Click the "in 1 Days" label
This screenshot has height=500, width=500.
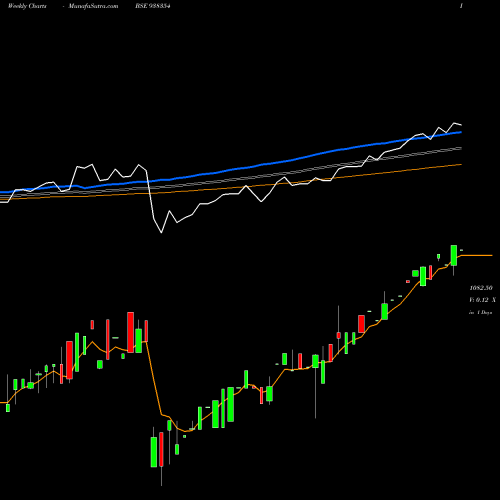tap(480, 313)
